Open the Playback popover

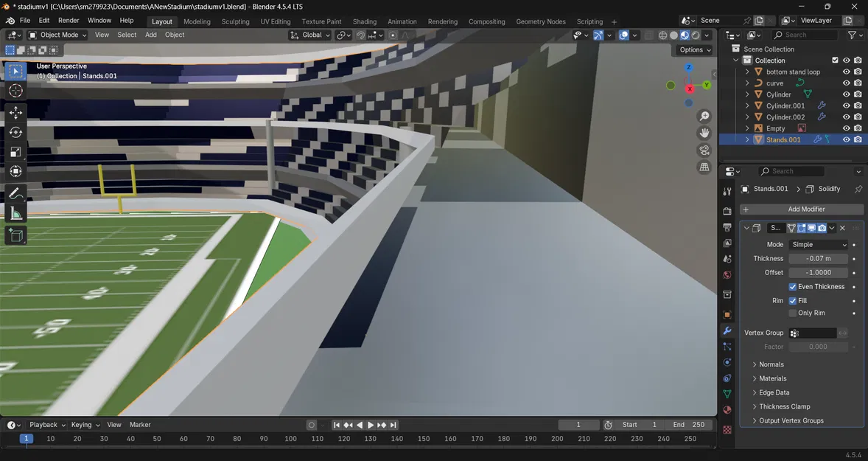click(x=47, y=425)
